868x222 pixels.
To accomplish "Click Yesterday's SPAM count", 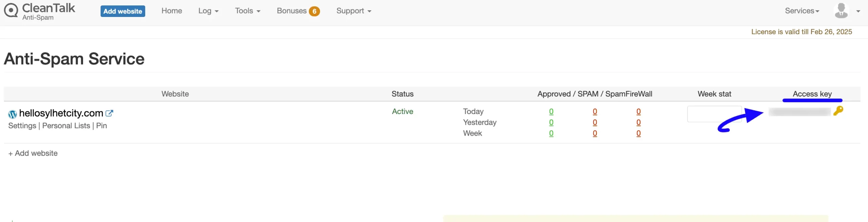I will point(595,123).
